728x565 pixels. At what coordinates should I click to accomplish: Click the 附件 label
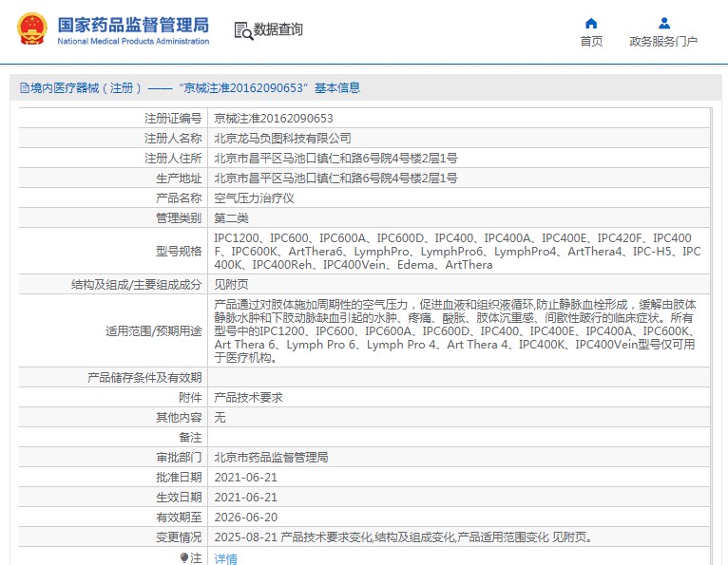pos(190,398)
